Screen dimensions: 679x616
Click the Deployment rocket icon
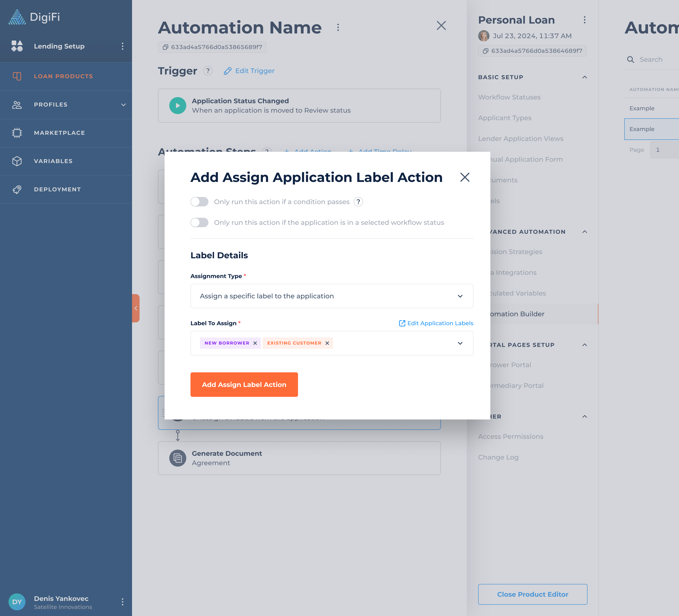click(x=17, y=189)
